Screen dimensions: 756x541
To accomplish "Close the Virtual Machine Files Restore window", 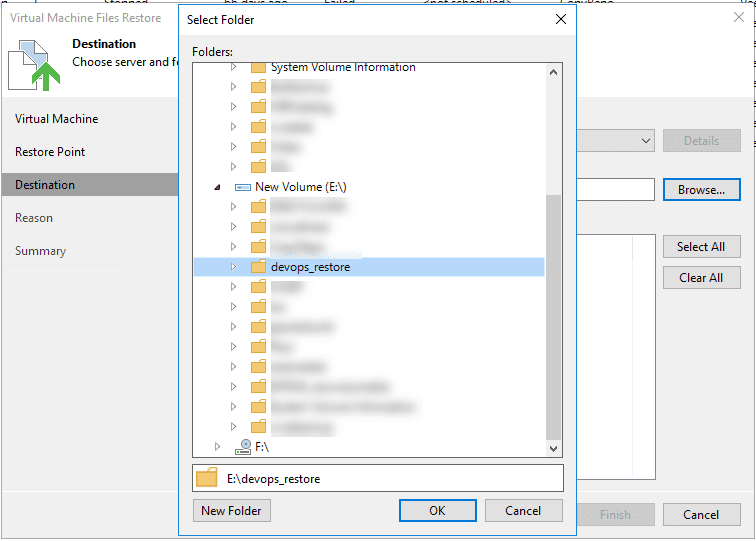I will pyautogui.click(x=738, y=18).
